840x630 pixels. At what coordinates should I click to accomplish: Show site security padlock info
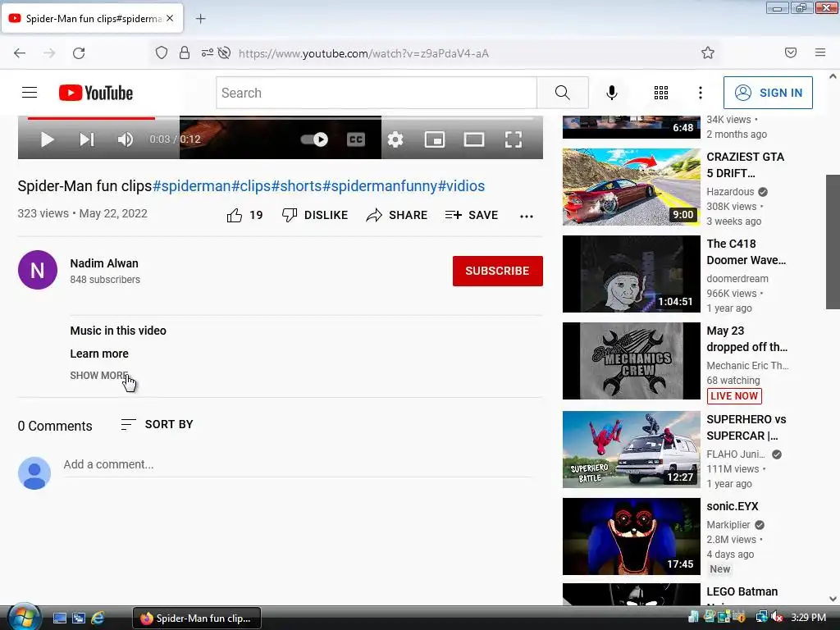point(185,52)
